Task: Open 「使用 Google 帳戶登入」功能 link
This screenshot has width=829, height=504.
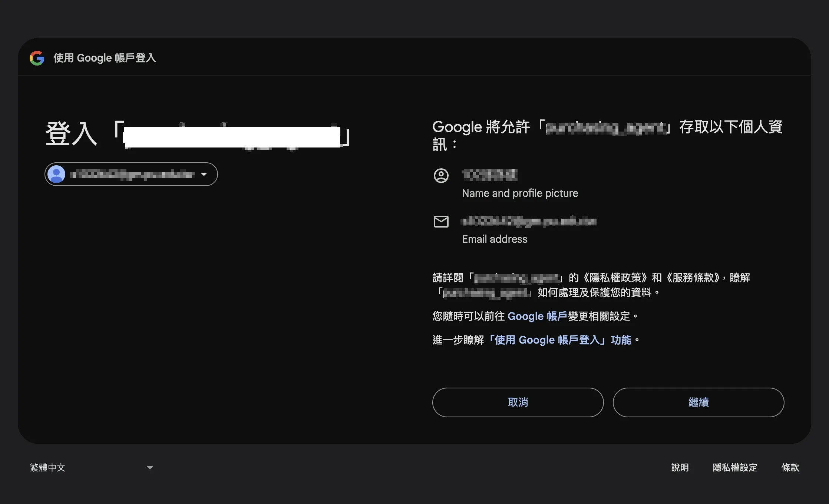Action: (x=560, y=340)
